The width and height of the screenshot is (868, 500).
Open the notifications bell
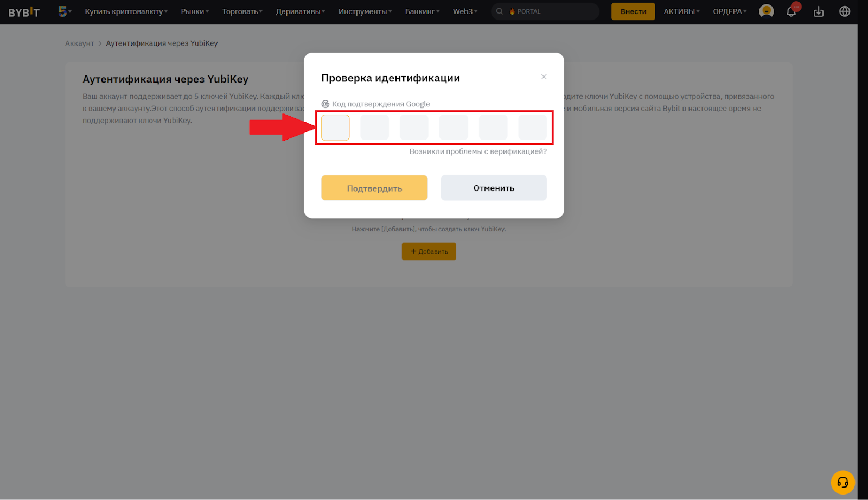pyautogui.click(x=792, y=11)
